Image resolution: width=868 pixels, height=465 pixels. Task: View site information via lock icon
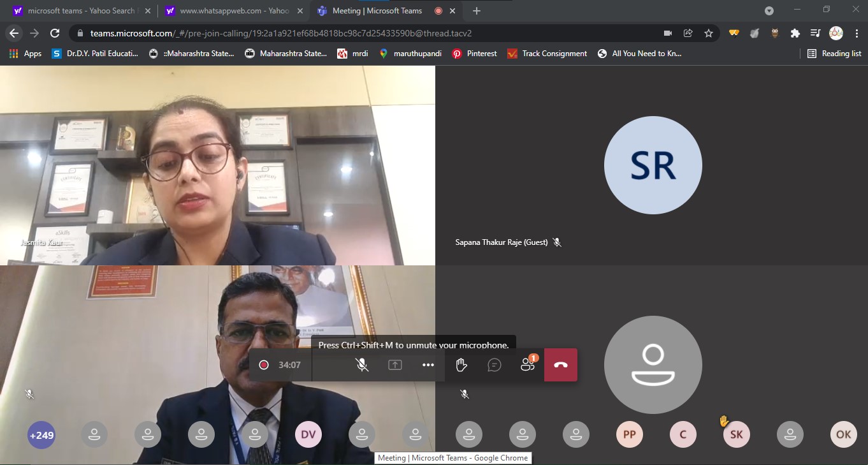click(80, 33)
